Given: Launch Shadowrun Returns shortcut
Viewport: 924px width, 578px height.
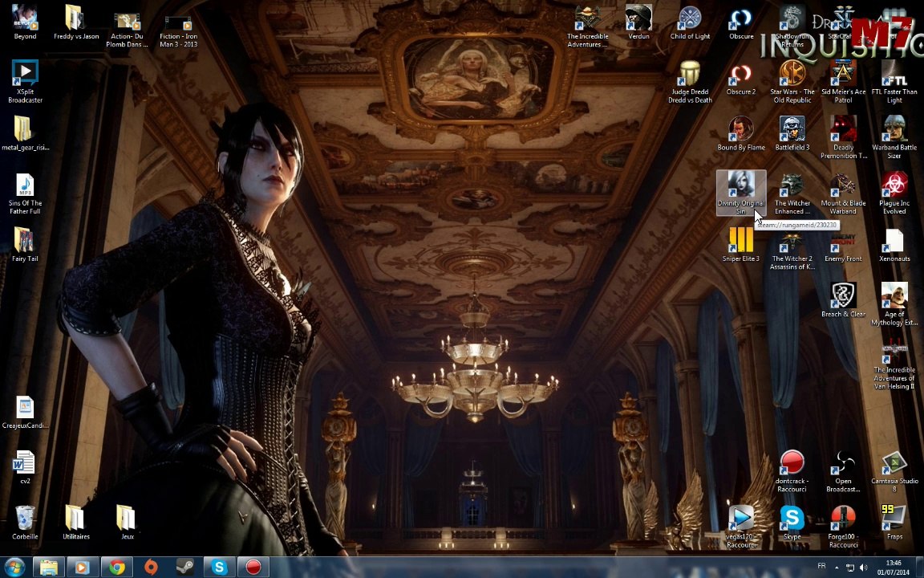Looking at the screenshot, I should pyautogui.click(x=792, y=27).
